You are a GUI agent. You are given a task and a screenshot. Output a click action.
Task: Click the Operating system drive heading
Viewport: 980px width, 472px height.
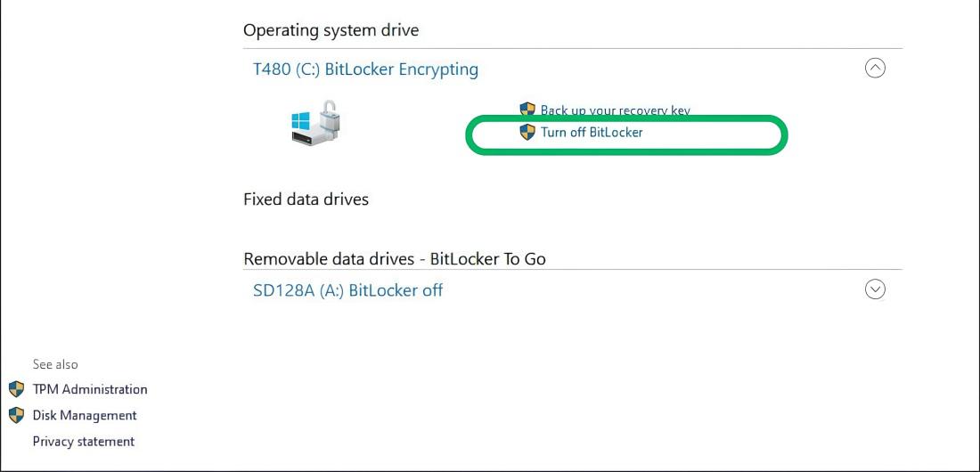click(331, 30)
